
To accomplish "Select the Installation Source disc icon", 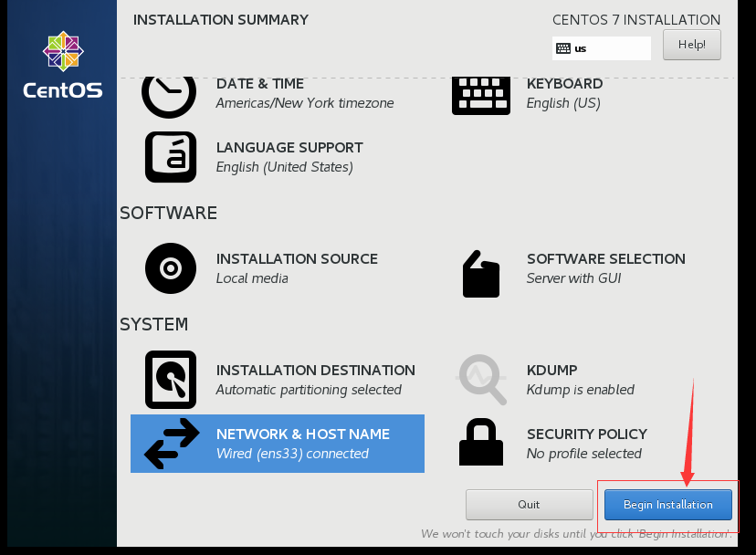I will pos(171,268).
